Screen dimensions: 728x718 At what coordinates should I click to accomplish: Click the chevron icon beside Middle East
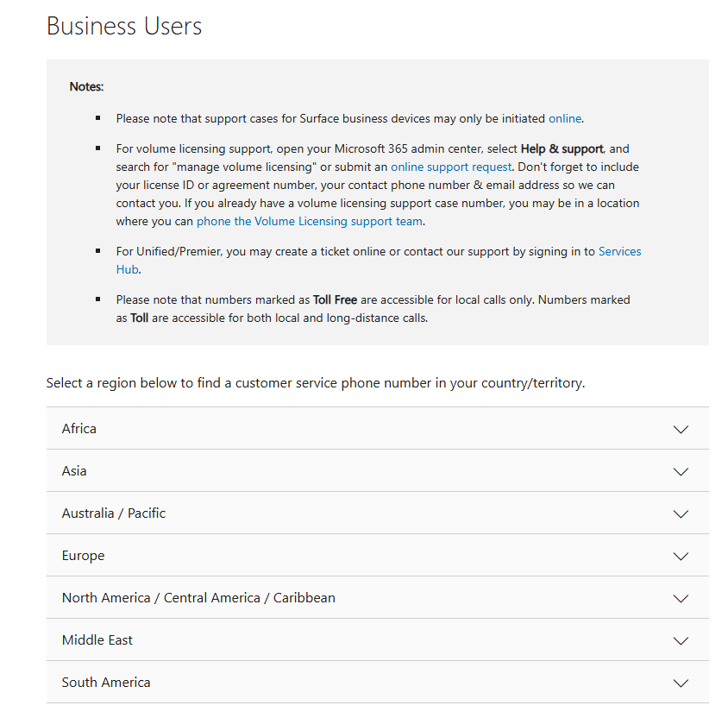[681, 641]
